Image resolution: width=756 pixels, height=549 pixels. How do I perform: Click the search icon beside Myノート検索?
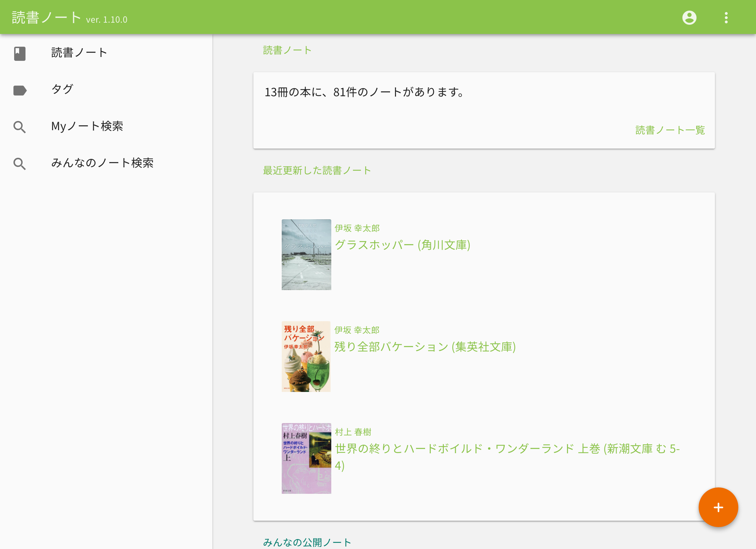(x=20, y=127)
